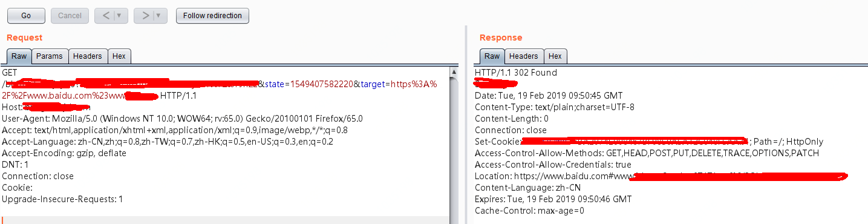Go forward with the next history arrow
This screenshot has width=868, height=224.
click(145, 16)
